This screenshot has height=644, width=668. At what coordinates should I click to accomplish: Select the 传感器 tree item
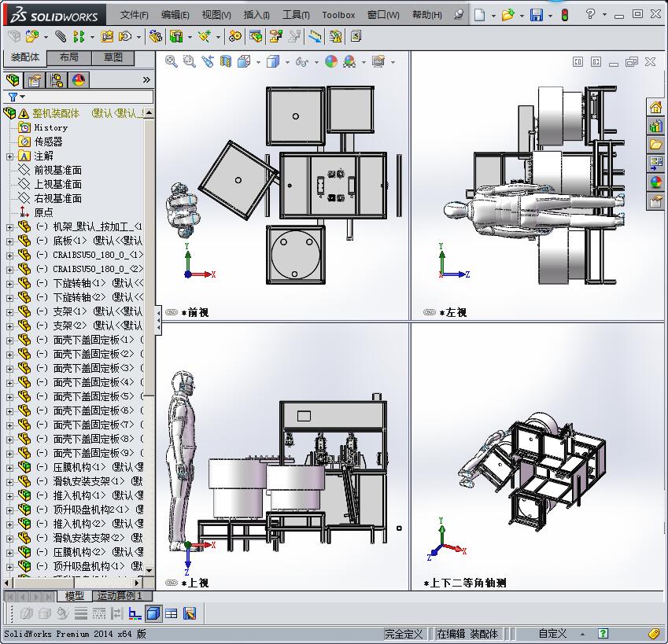click(49, 142)
